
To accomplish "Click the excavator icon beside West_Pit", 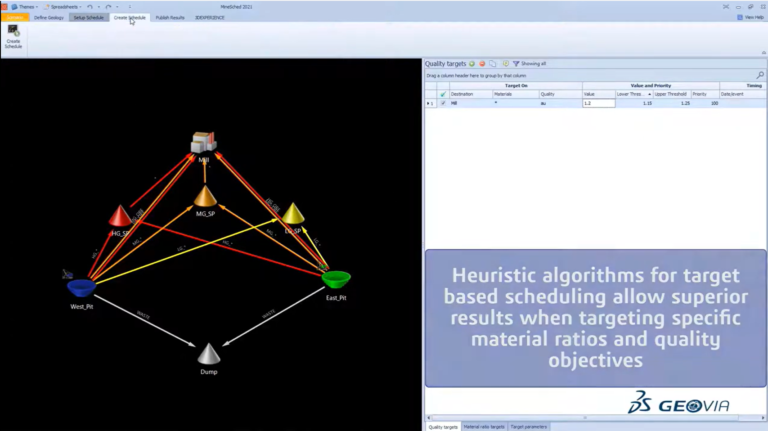I will 68,274.
